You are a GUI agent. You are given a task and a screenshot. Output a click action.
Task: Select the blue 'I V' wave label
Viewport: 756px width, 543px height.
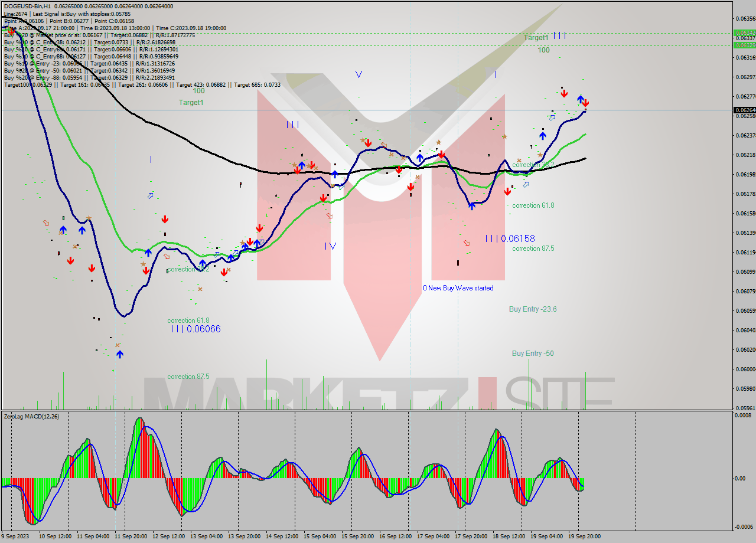330,246
